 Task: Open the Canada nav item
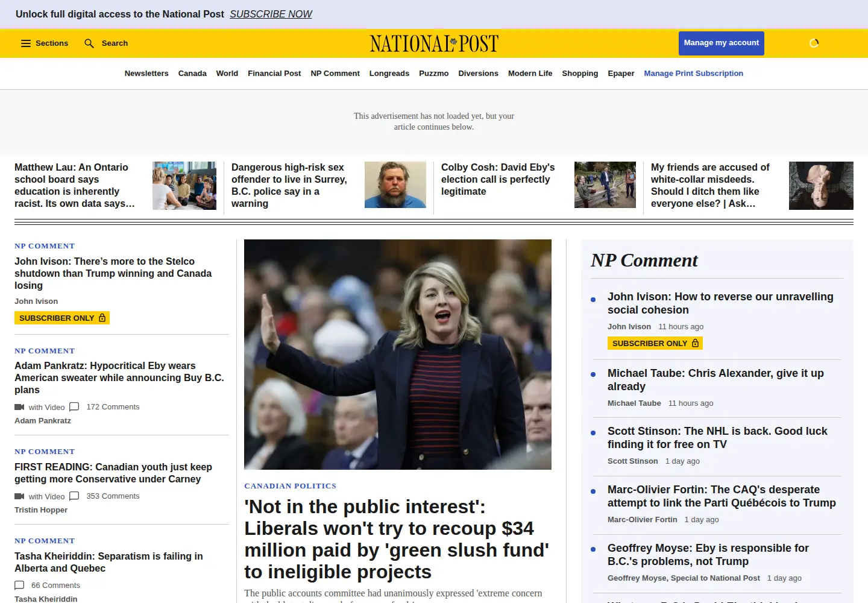click(x=192, y=74)
